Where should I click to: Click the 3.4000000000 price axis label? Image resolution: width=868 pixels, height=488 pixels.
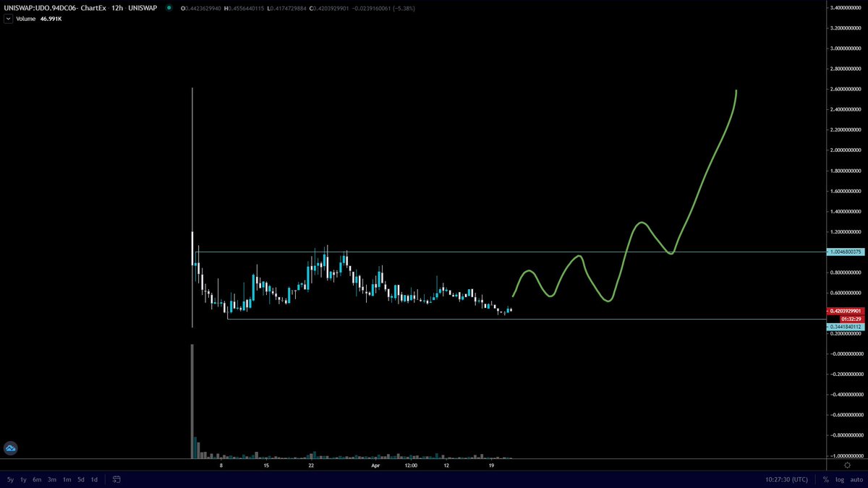tap(846, 8)
